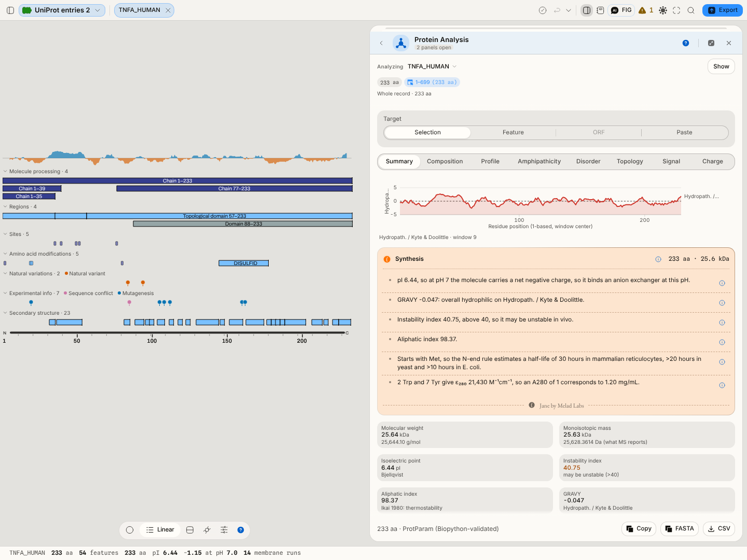Open the Disorder tab
The height and width of the screenshot is (560, 747).
588,162
